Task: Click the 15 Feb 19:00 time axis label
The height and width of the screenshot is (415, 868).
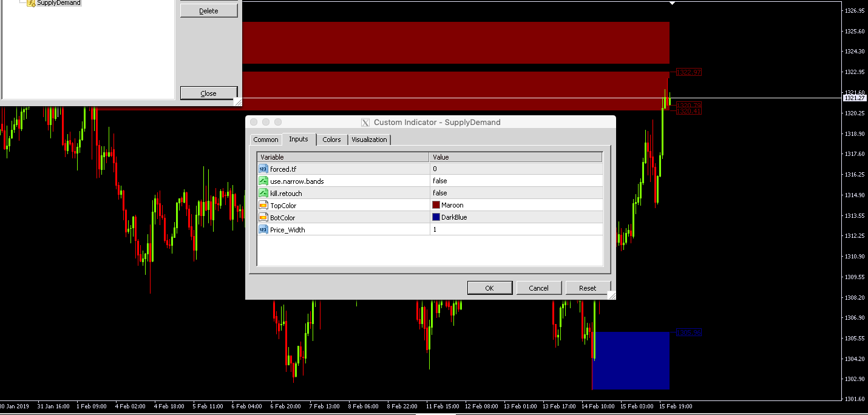Action: coord(676,406)
